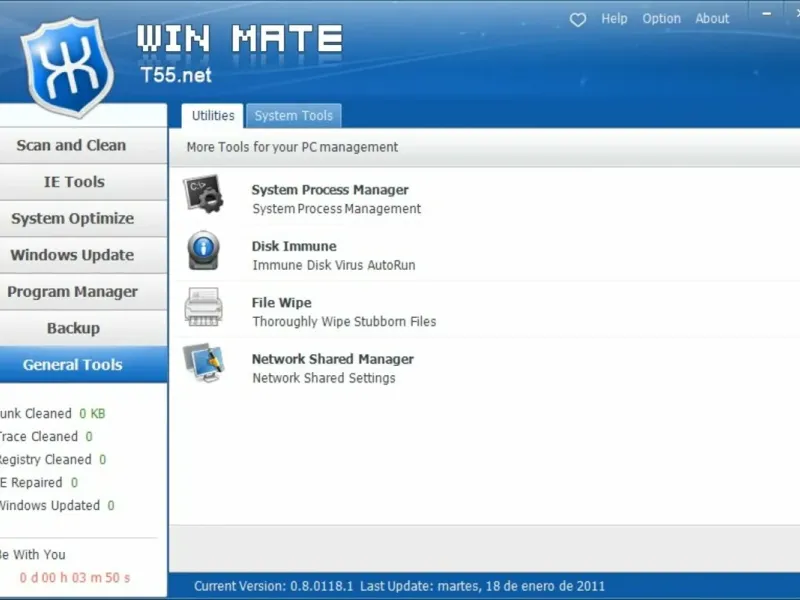
Task: Minimize the Win Mate window
Action: point(766,14)
